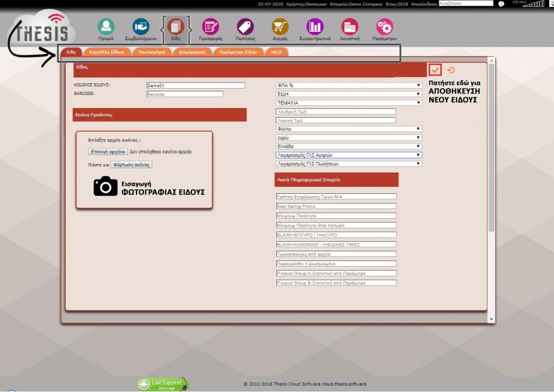Viewport: 554px width, 392px height.
Task: Open the Πωλήσεις tag icon
Action: click(245, 27)
